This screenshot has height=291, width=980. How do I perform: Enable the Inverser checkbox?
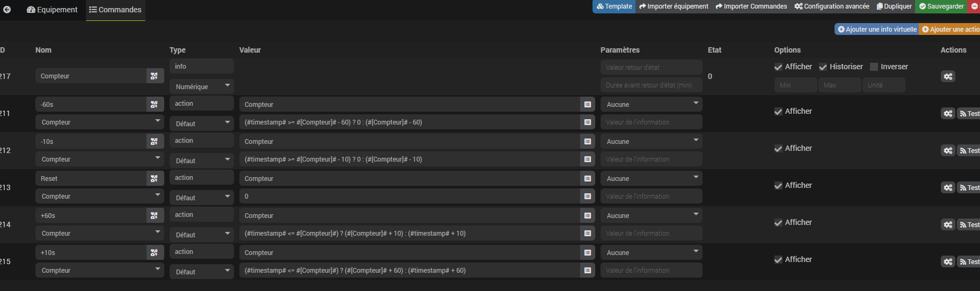(x=874, y=67)
